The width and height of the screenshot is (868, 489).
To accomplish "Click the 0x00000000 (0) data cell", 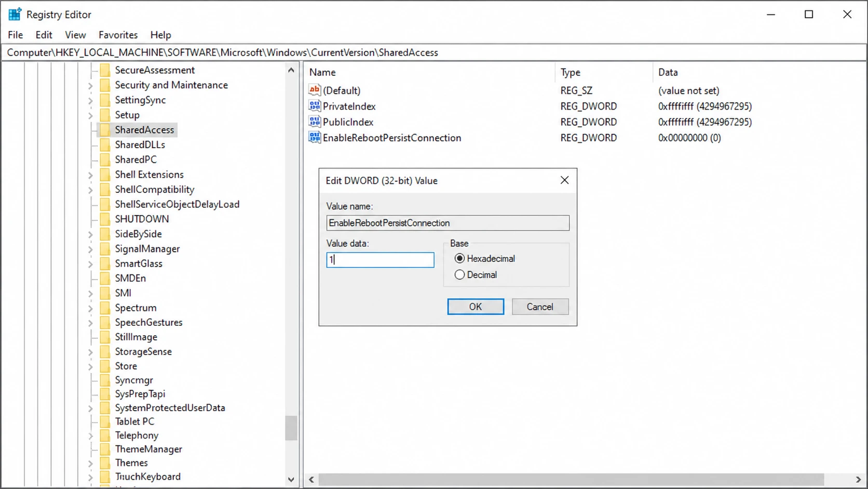I will click(689, 138).
